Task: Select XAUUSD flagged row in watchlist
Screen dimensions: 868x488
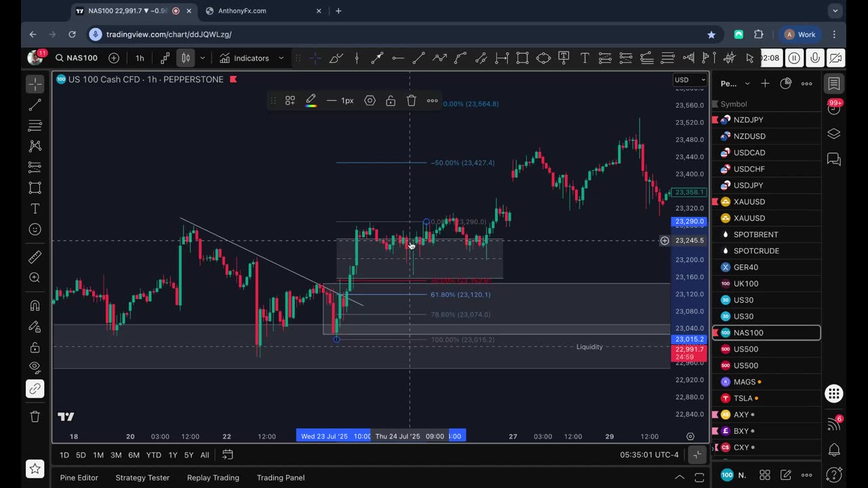Action: (766, 202)
